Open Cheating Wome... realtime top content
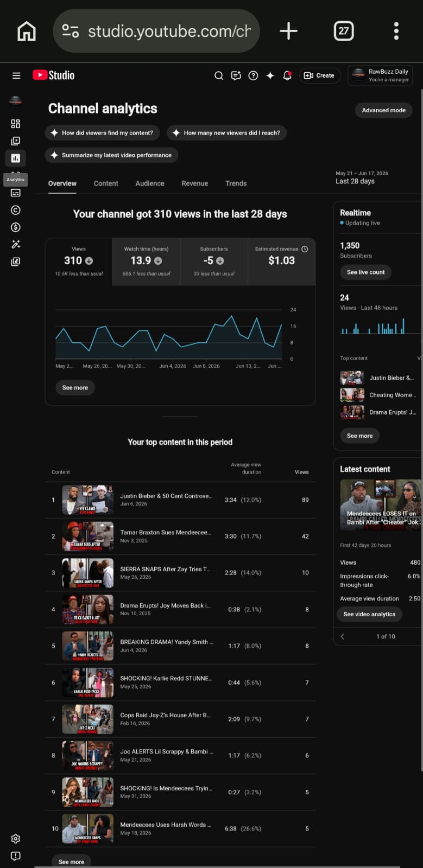 pyautogui.click(x=379, y=395)
